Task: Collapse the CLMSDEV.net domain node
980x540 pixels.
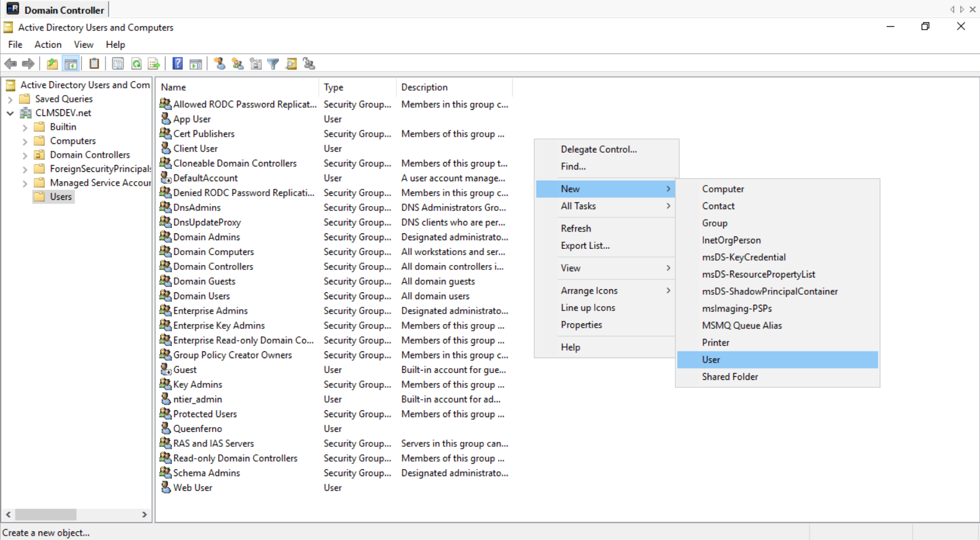Action: (x=10, y=113)
